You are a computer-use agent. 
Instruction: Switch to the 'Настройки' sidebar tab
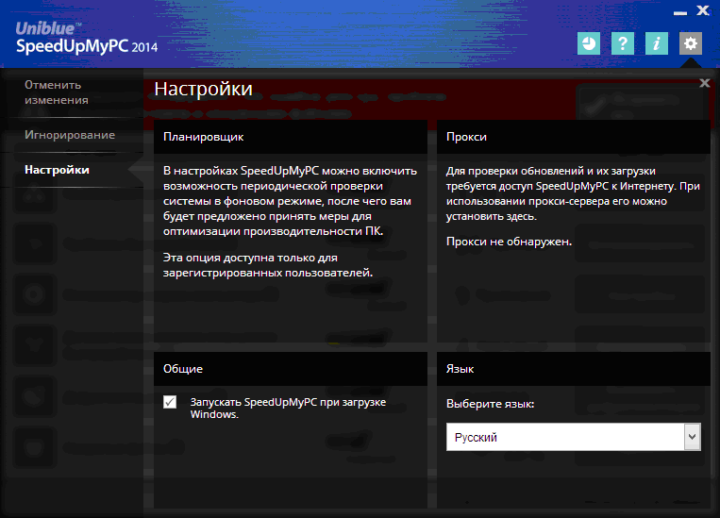(57, 170)
